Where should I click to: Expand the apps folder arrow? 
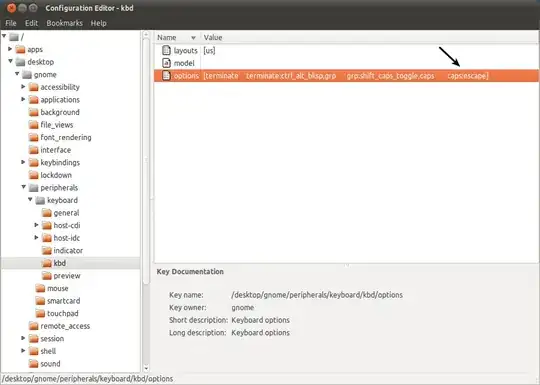[10, 49]
